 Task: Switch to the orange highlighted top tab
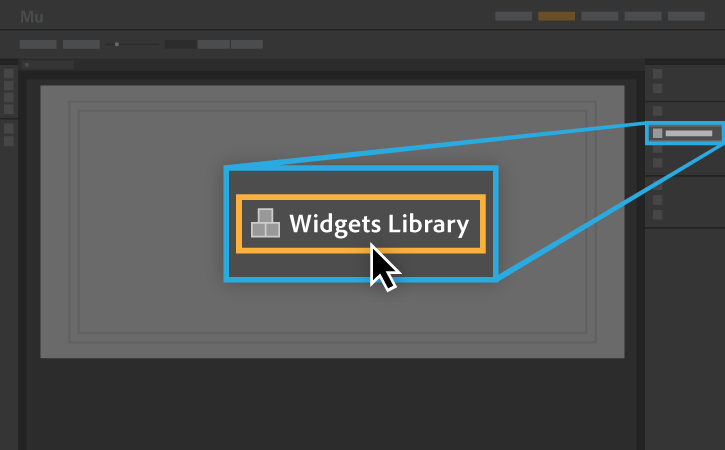(556, 16)
